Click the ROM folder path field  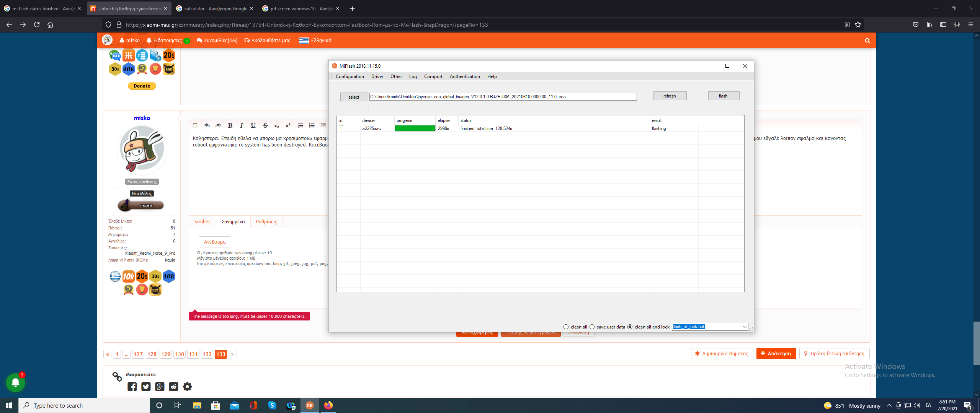(x=503, y=97)
